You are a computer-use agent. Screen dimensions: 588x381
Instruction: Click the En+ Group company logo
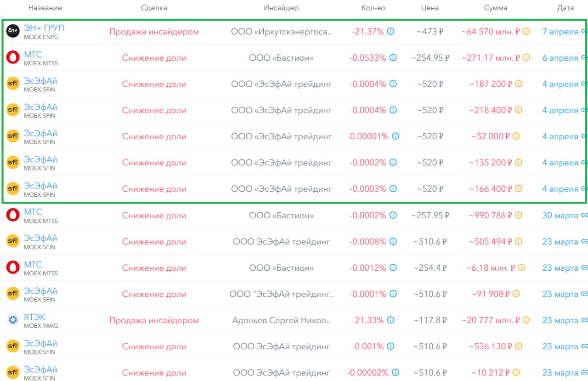(x=12, y=31)
